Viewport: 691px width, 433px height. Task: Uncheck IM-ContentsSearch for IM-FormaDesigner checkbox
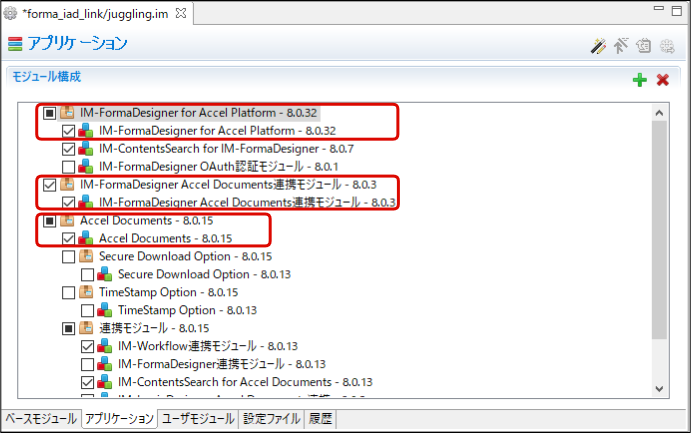(x=68, y=149)
